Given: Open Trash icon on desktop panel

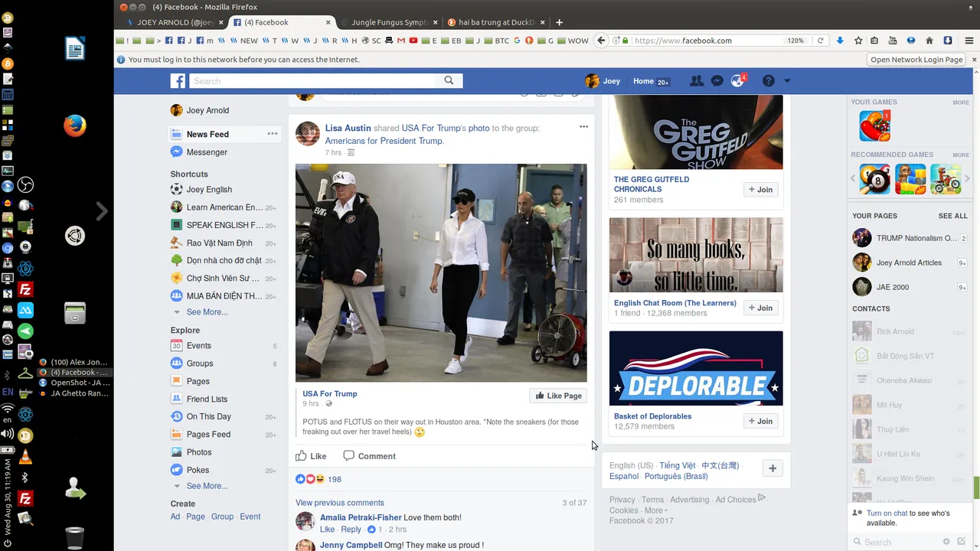Looking at the screenshot, I should pyautogui.click(x=74, y=538).
